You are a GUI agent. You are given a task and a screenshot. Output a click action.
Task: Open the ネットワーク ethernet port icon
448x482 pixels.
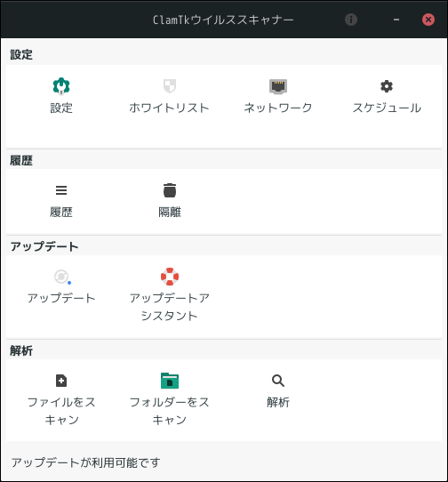pos(278,86)
